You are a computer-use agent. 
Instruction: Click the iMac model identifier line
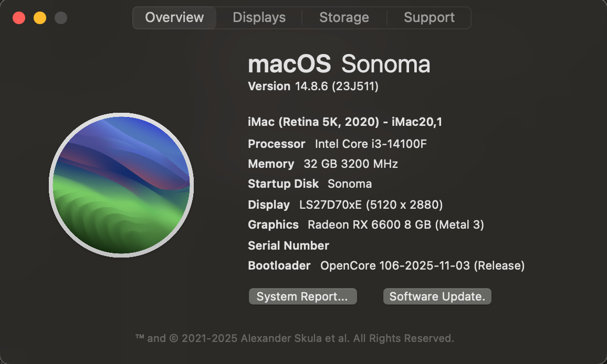pyautogui.click(x=345, y=122)
